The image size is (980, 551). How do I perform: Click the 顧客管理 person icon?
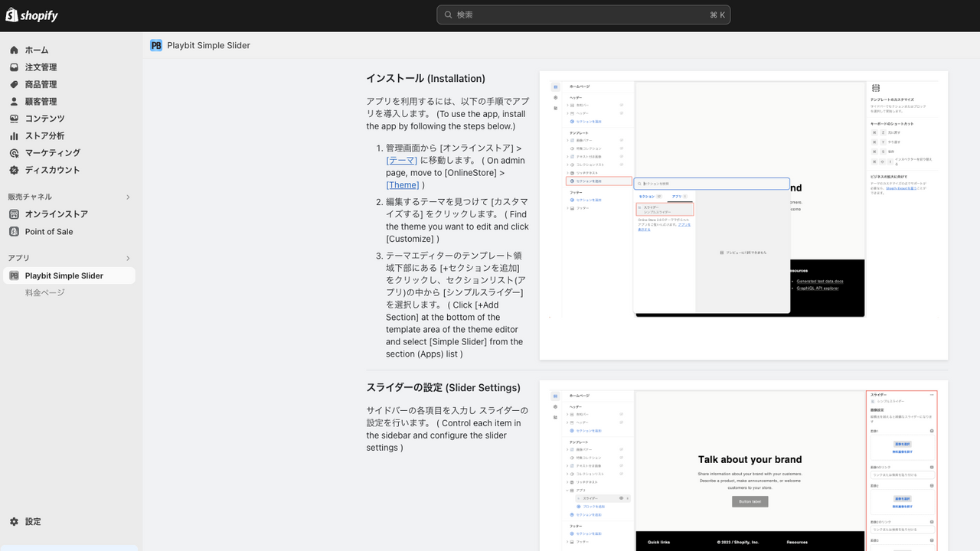coord(14,101)
